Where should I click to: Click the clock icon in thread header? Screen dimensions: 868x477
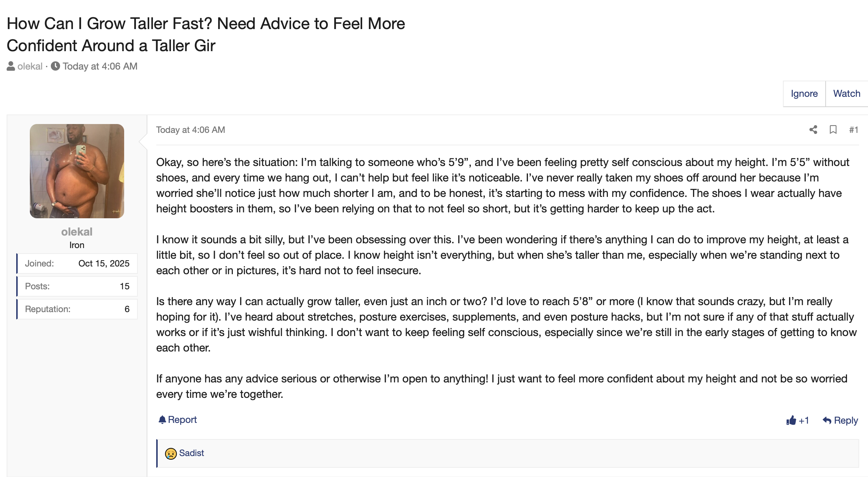[55, 66]
